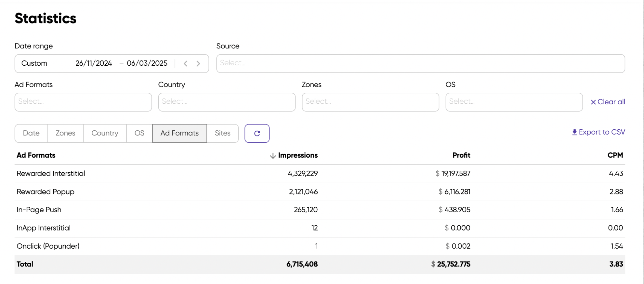
Task: Open the Country filter dropdown
Action: tap(227, 102)
